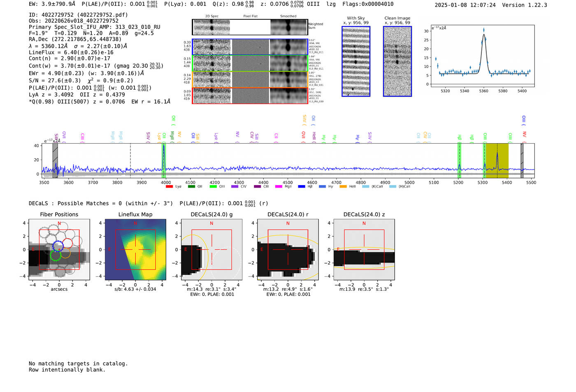The height and width of the screenshot is (392, 576).
Task: Click the dark green OII legend swatch
Action: pyautogui.click(x=191, y=187)
